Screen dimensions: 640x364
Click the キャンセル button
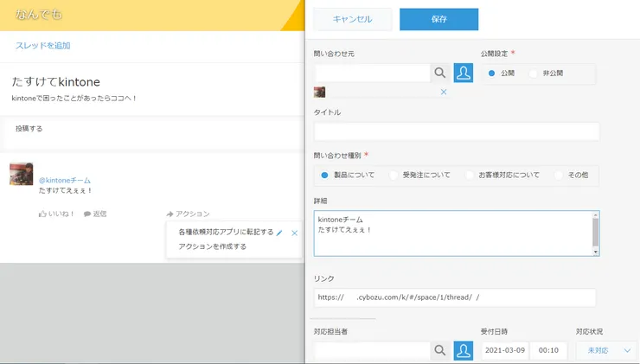click(353, 19)
